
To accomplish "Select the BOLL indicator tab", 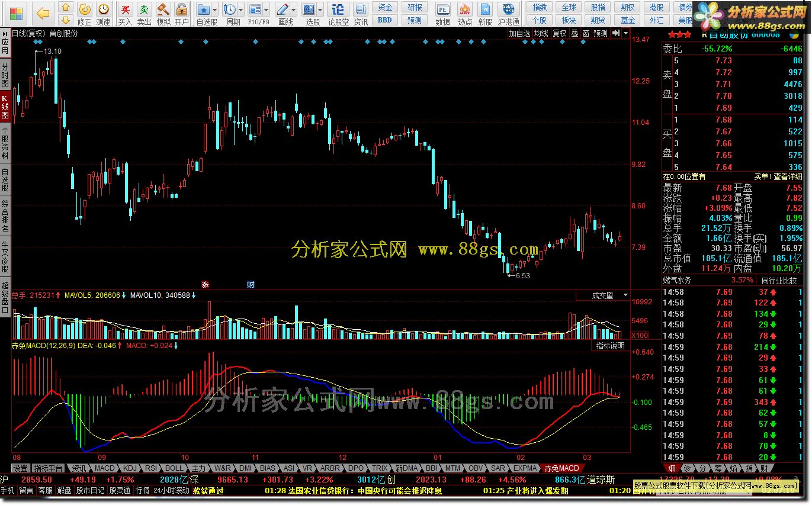I will [x=175, y=468].
